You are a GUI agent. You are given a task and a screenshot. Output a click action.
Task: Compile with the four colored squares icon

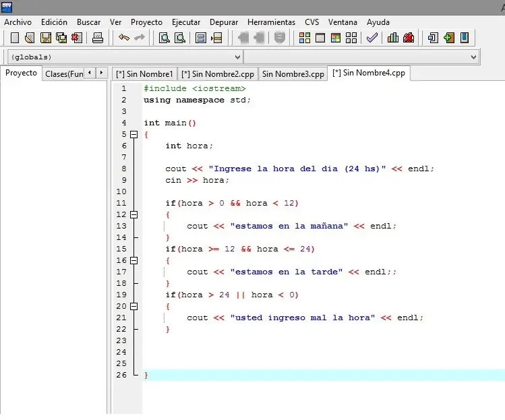[x=305, y=38]
